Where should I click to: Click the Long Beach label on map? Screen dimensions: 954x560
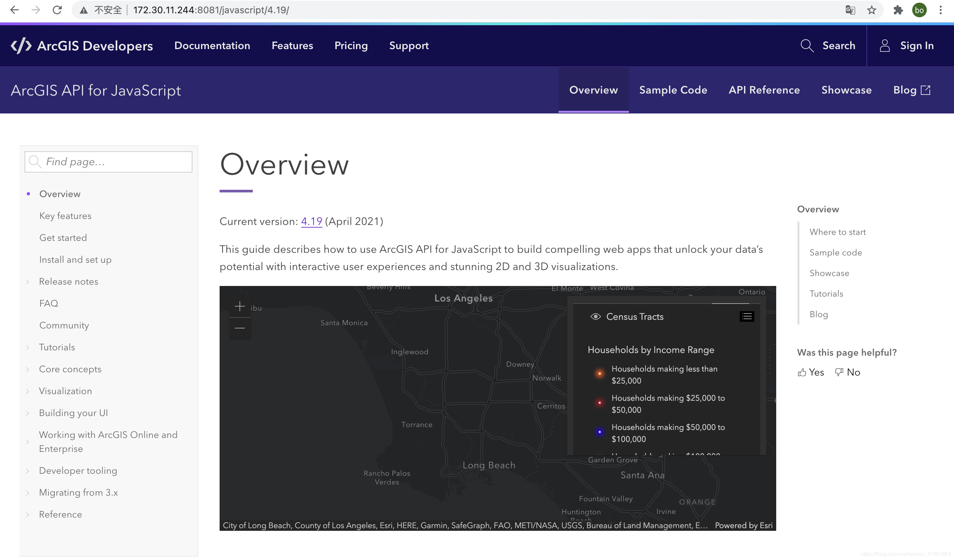point(489,465)
